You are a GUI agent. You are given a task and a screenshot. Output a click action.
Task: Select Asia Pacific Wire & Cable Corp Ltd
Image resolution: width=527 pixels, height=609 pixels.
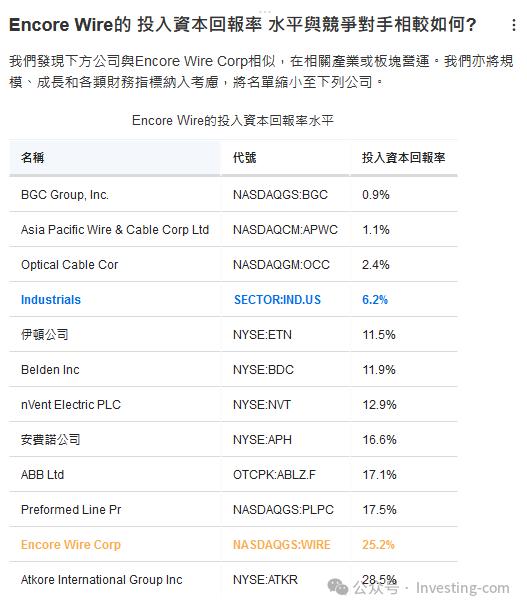pos(115,230)
